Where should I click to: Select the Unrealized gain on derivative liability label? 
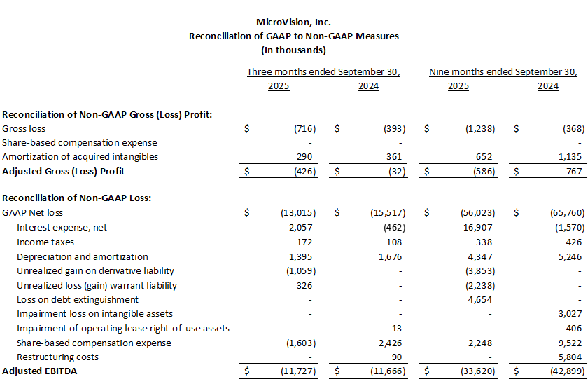click(95, 271)
